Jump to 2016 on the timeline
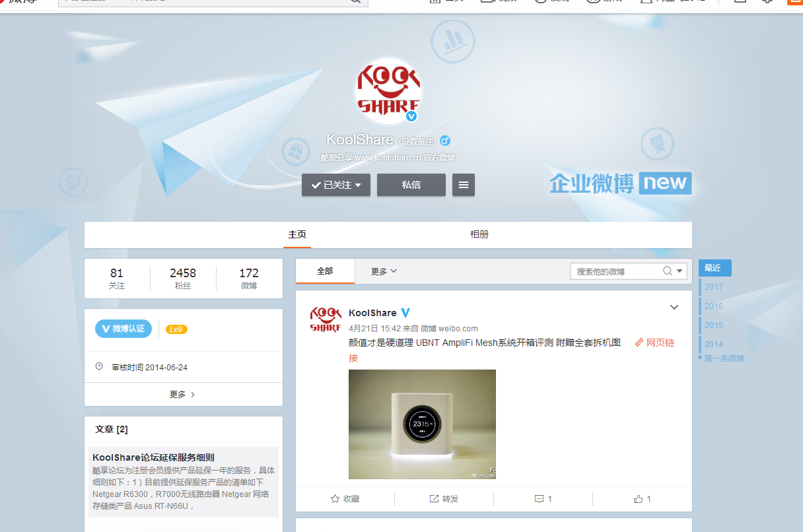The width and height of the screenshot is (803, 532). tap(714, 306)
